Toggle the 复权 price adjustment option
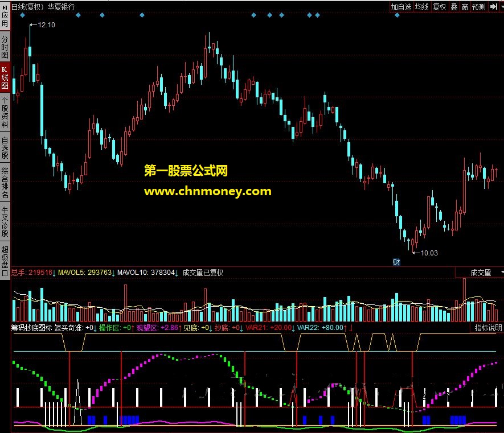Image resolution: width=504 pixels, height=433 pixels. (x=440, y=7)
